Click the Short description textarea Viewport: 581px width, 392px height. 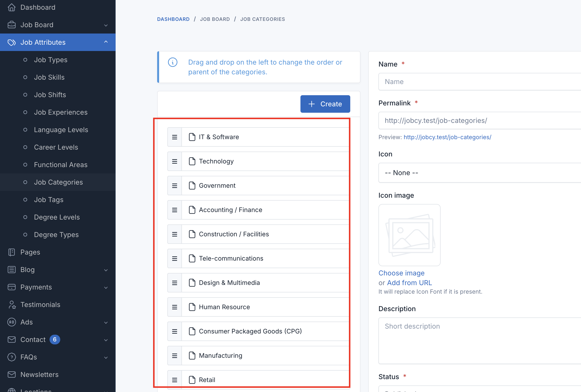coord(479,341)
